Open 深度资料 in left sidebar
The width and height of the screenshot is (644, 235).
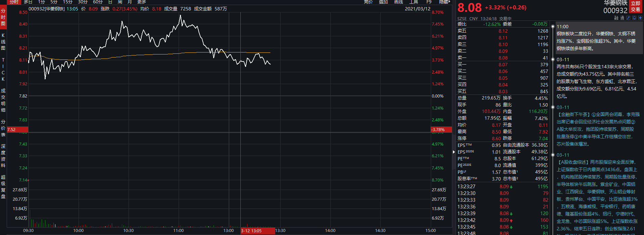(3, 156)
